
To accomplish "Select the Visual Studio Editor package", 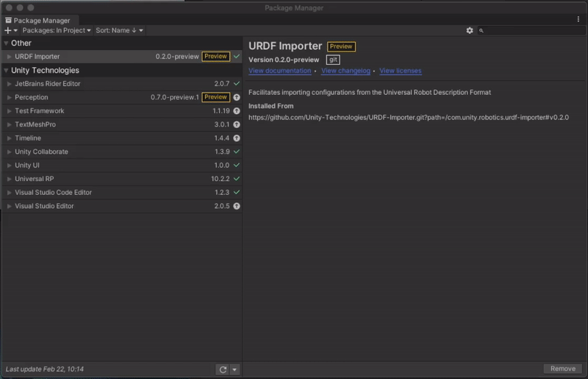I will click(122, 206).
